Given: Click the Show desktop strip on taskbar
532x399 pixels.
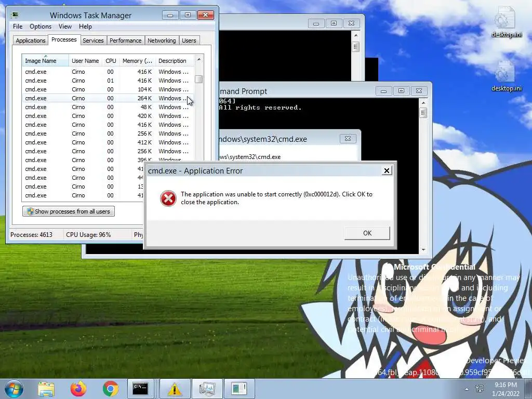Looking at the screenshot, I should [x=528, y=389].
